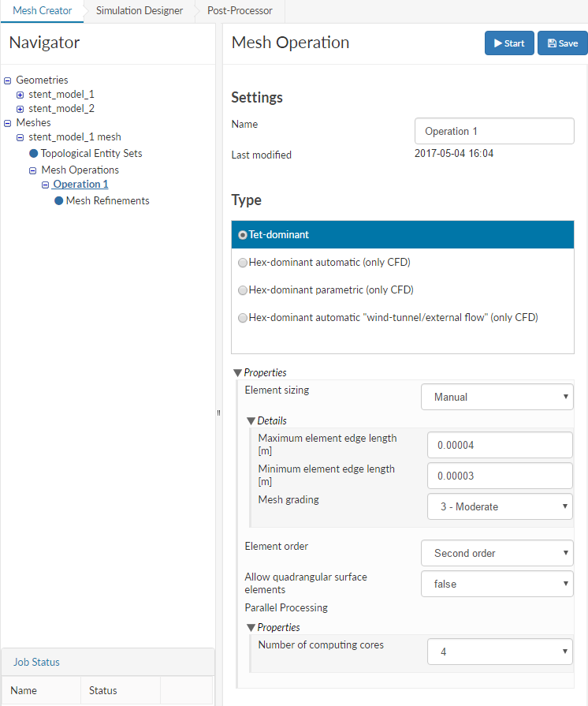Viewport: 588px width, 706px height.
Task: Open the Element order dropdown
Action: pyautogui.click(x=497, y=553)
